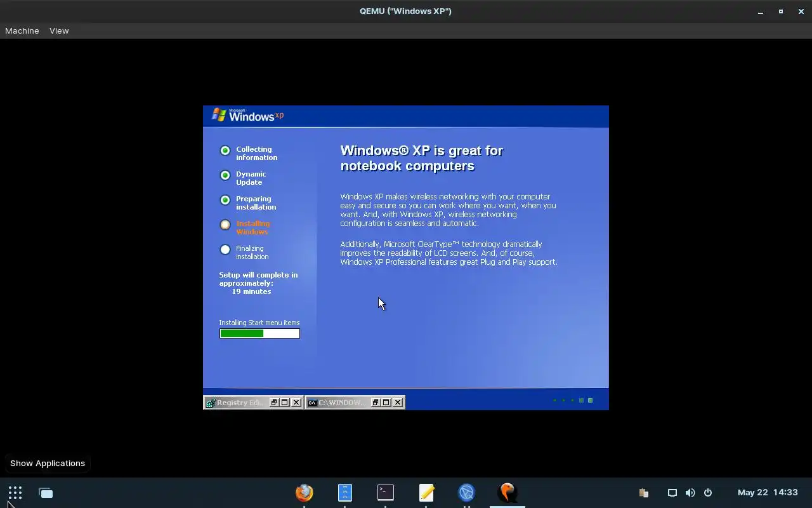812x508 pixels.
Task: Click the Registry Editor icon on the minimized bar
Action: tap(210, 403)
